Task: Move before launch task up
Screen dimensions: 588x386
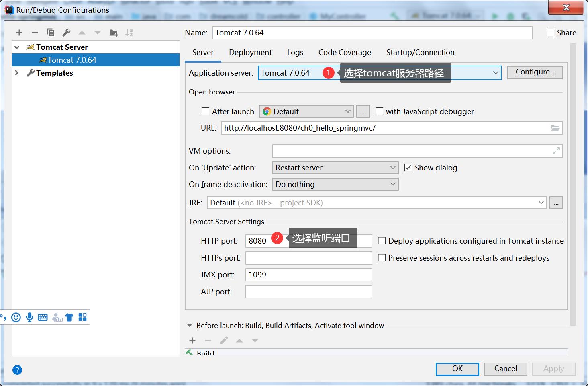Action: pyautogui.click(x=239, y=341)
